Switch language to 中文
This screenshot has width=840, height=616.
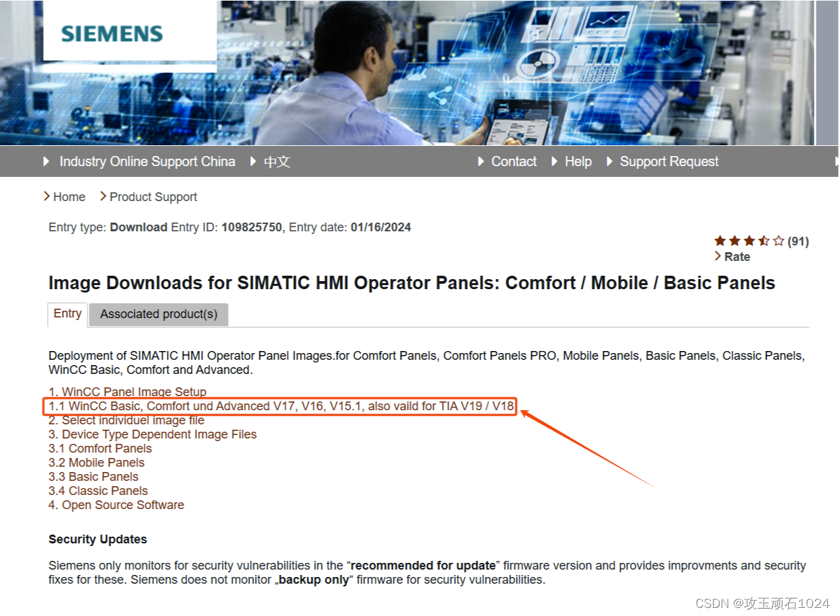click(x=276, y=161)
